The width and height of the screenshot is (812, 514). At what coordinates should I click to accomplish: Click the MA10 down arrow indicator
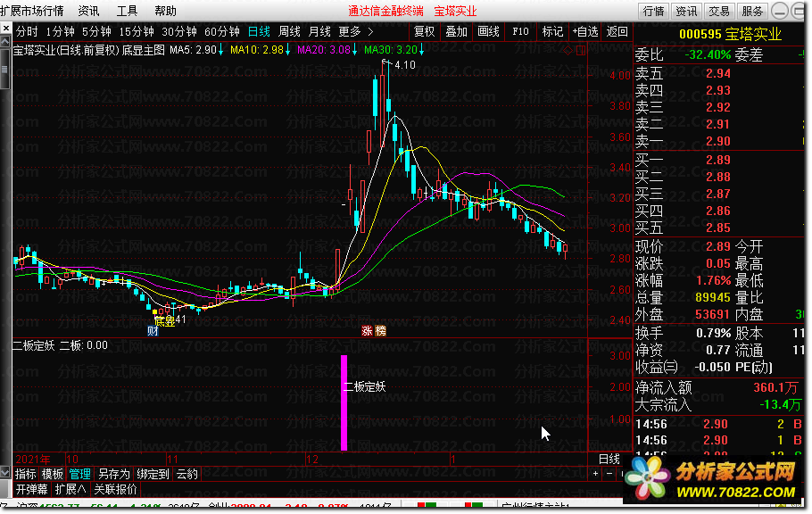tap(288, 50)
